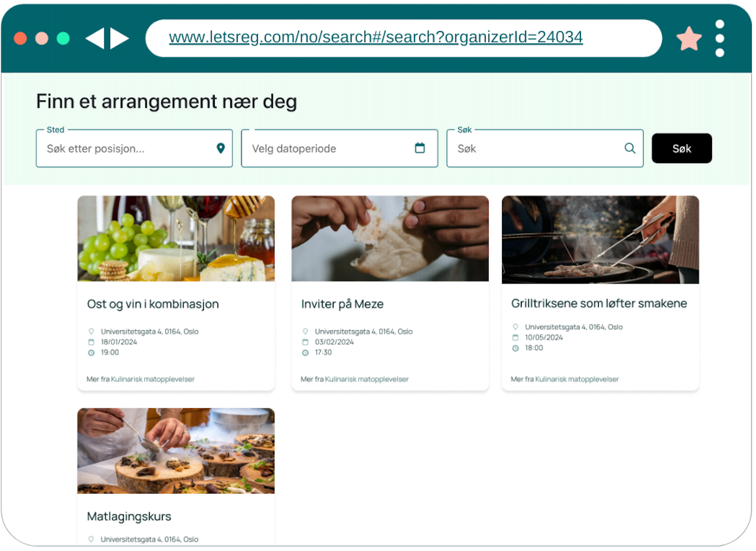756x551 pixels.
Task: Click the pin icon on Inviter på Meze card
Action: [306, 331]
